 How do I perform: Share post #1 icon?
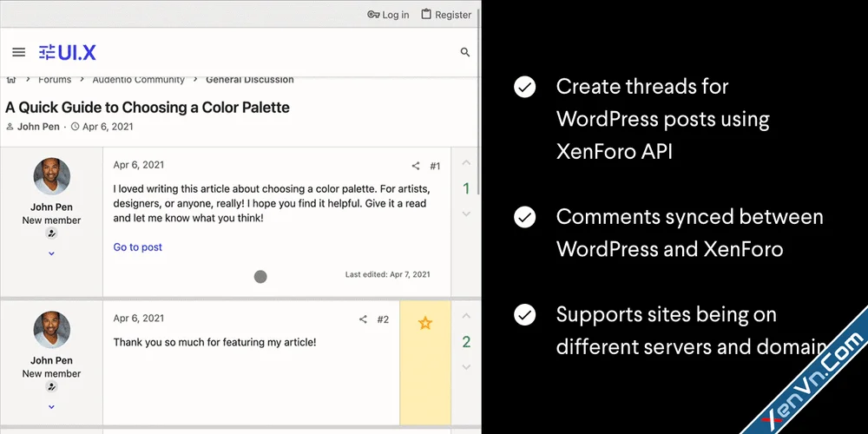(x=416, y=166)
